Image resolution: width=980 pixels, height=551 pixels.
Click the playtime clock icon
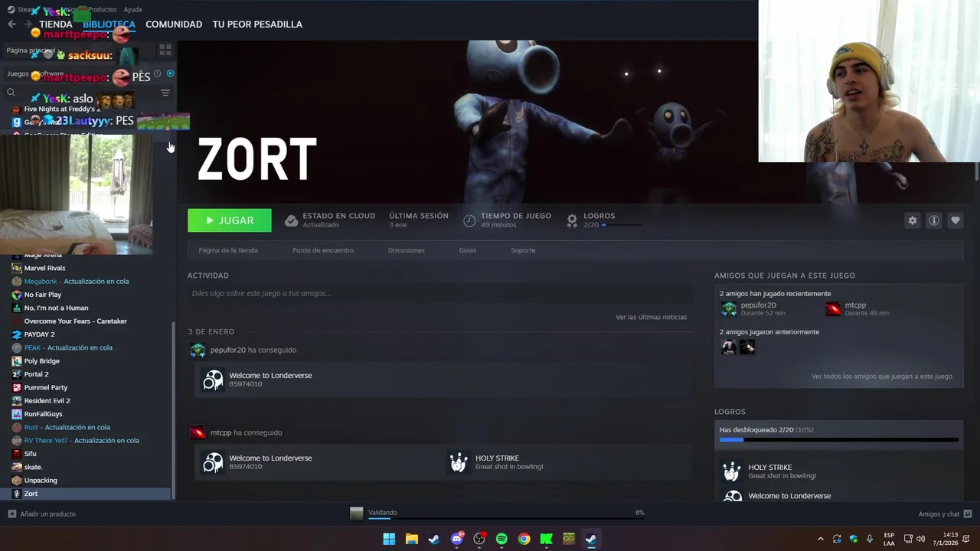[469, 220]
